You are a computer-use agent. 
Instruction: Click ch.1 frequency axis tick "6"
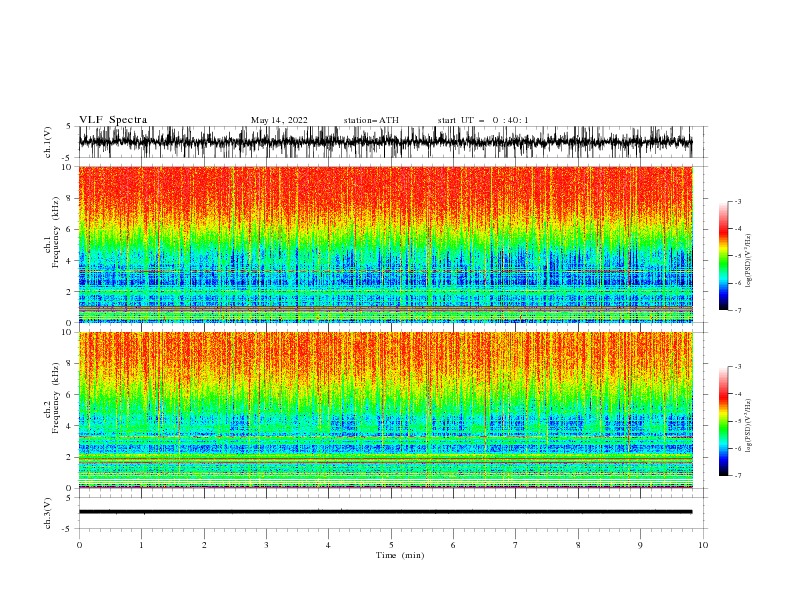69,229
